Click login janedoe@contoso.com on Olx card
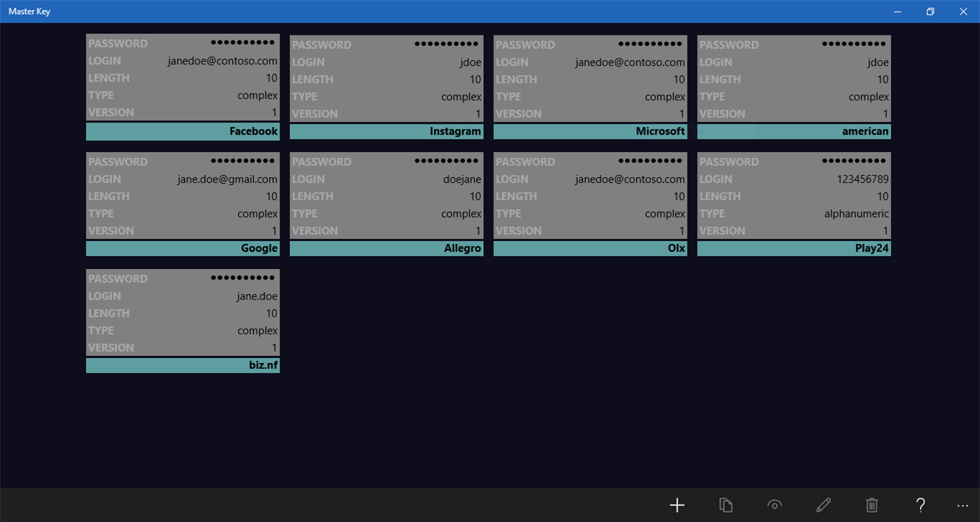 click(x=630, y=179)
